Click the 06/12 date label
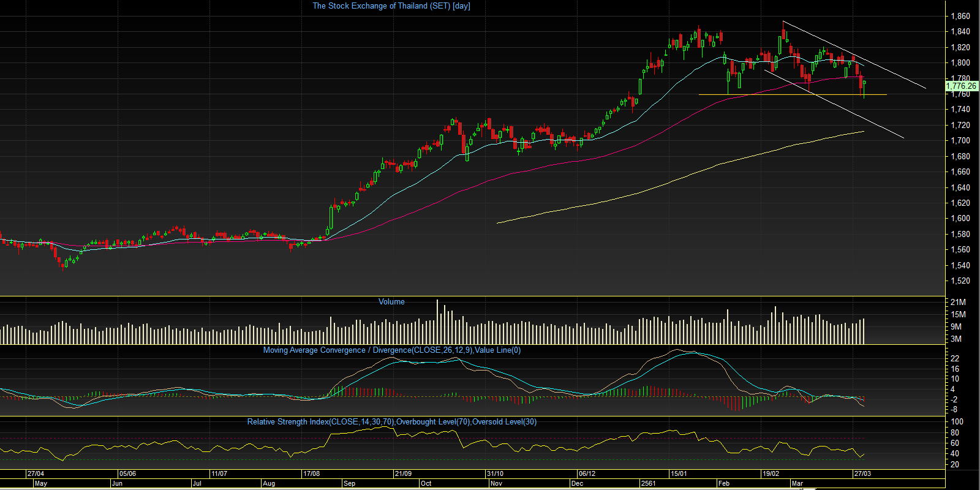980x490 pixels. (587, 474)
